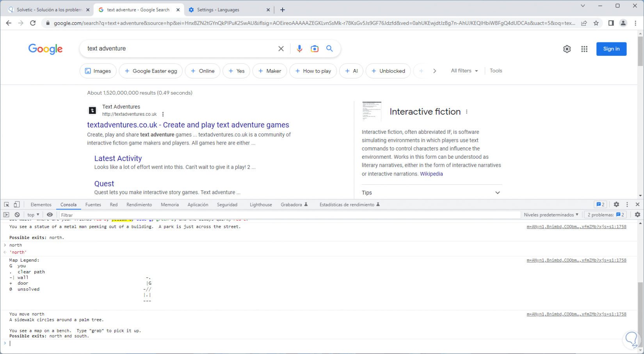Reload the current page
This screenshot has width=644, height=354.
pos(33,23)
